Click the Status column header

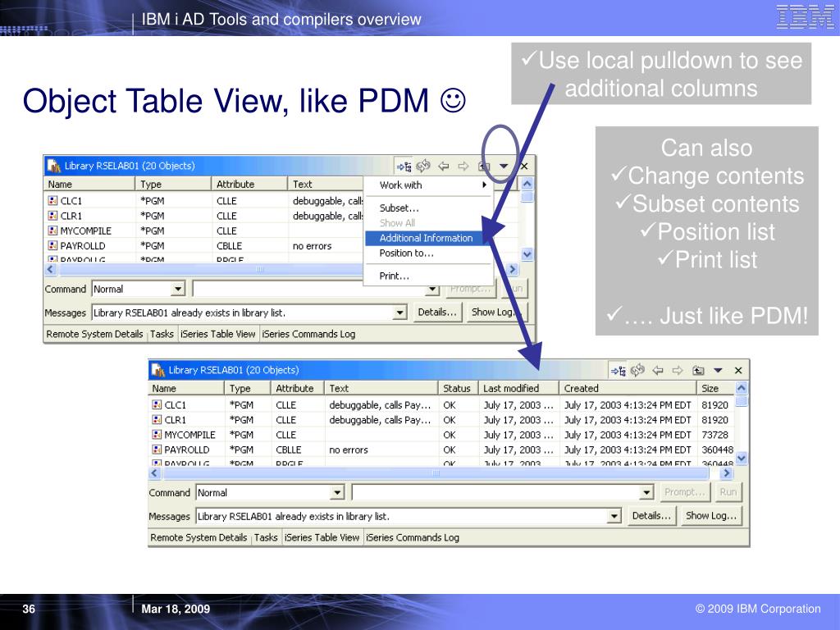click(x=457, y=388)
